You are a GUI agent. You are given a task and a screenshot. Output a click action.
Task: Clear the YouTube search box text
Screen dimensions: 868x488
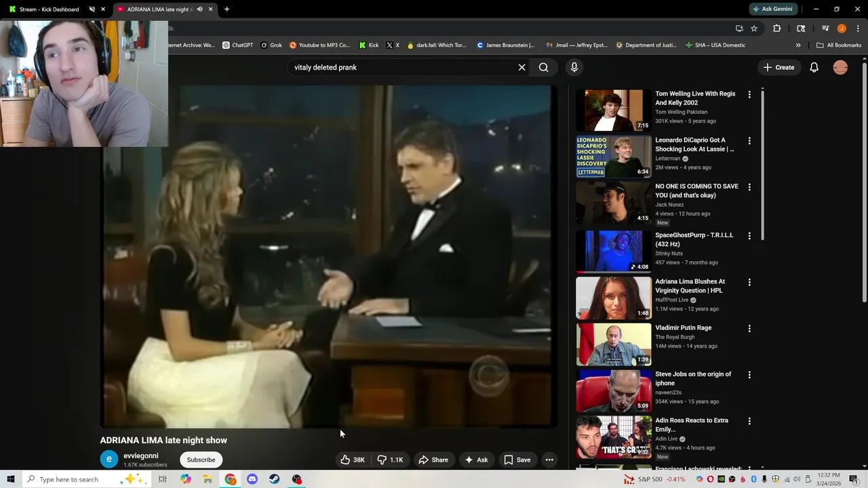(521, 67)
